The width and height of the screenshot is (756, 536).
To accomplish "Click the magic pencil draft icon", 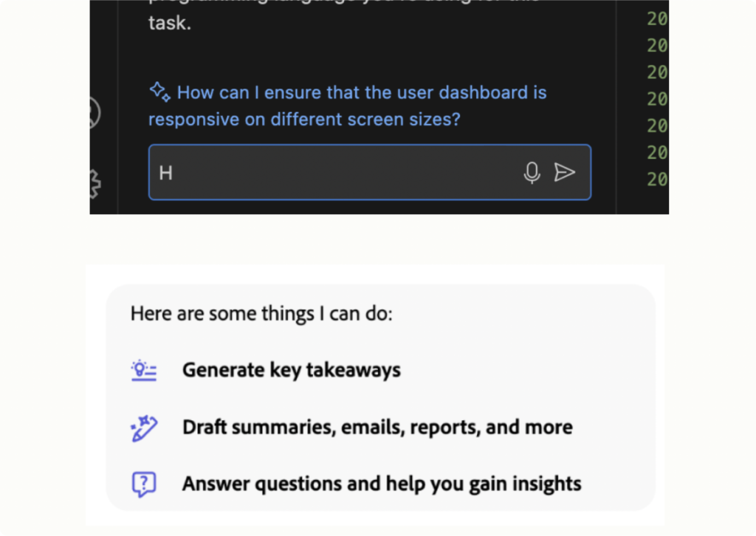I will 144,427.
